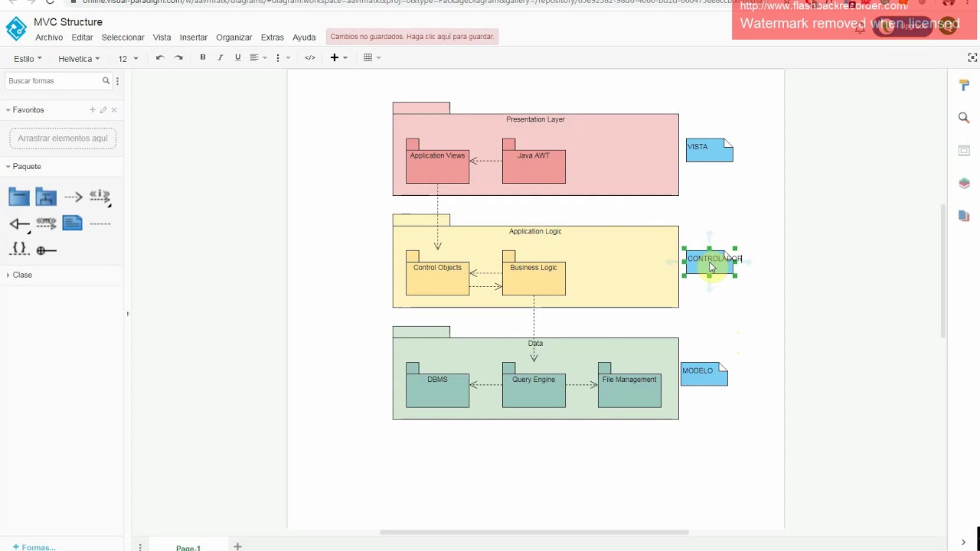Select the Java AWT package

coord(534,161)
